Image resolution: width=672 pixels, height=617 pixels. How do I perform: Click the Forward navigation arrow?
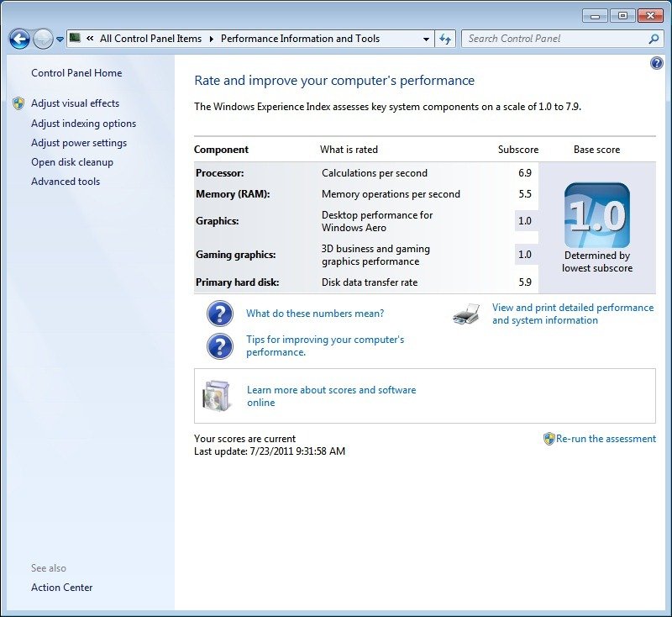pos(43,39)
